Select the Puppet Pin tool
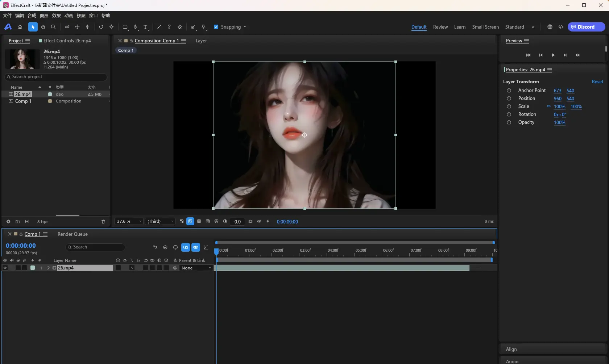The image size is (609, 364). [x=203, y=27]
